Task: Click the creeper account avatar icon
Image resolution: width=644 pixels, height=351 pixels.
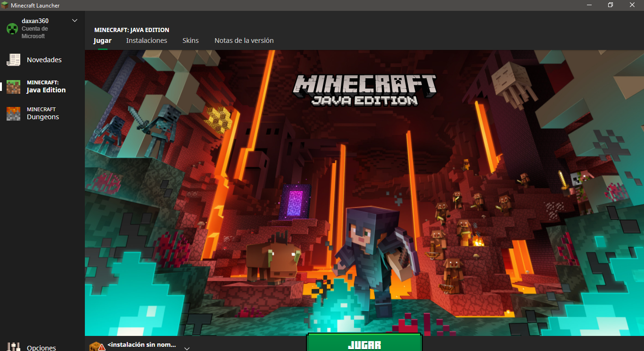Action: tap(12, 29)
